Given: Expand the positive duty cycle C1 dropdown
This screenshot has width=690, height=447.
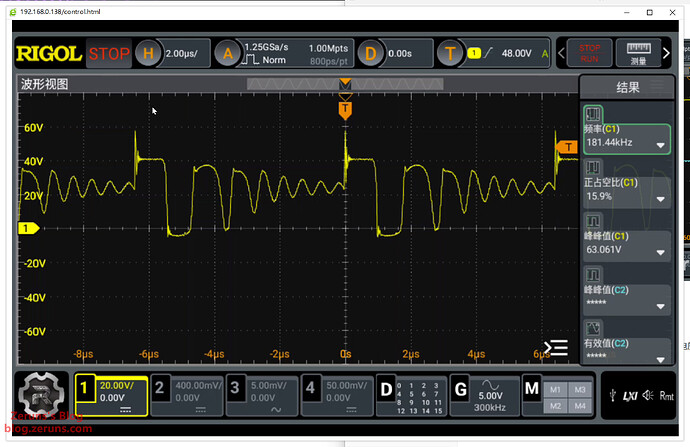Looking at the screenshot, I should pos(660,198).
